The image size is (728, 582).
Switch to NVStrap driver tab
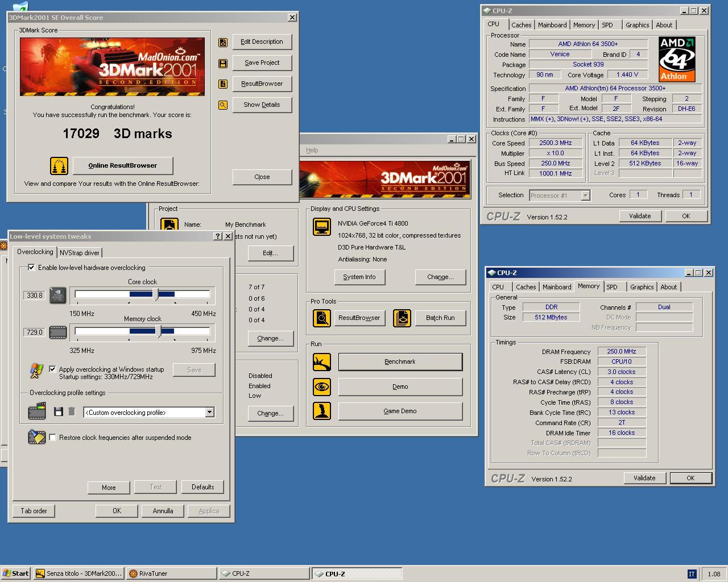tap(80, 252)
